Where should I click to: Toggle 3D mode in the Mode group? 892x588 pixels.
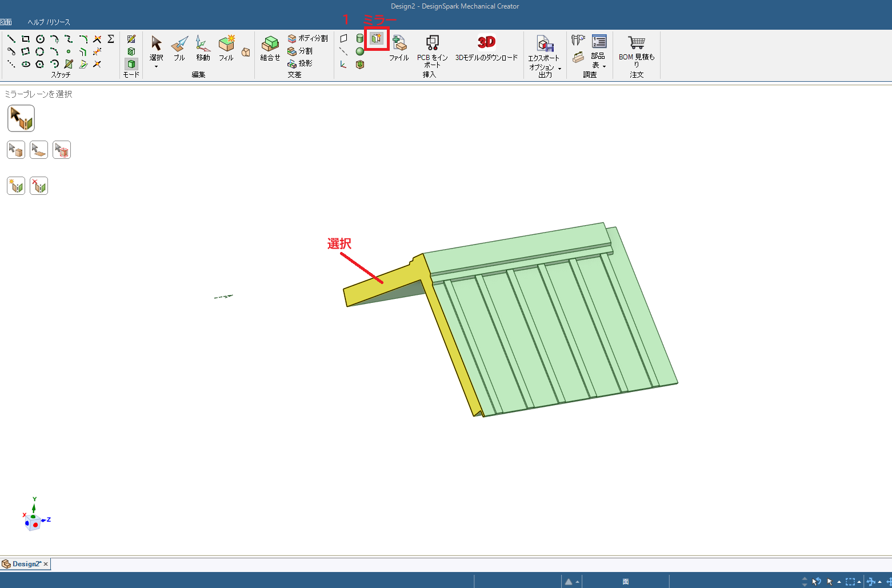131,64
